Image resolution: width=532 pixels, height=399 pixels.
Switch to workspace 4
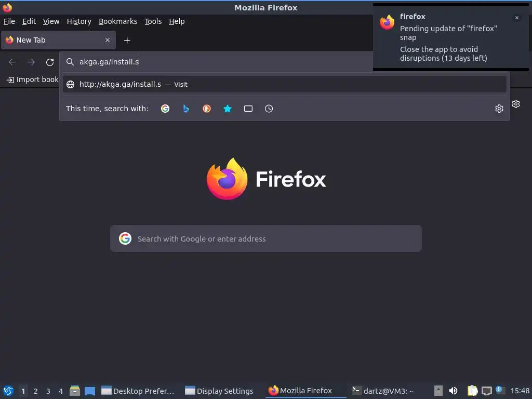pos(61,391)
